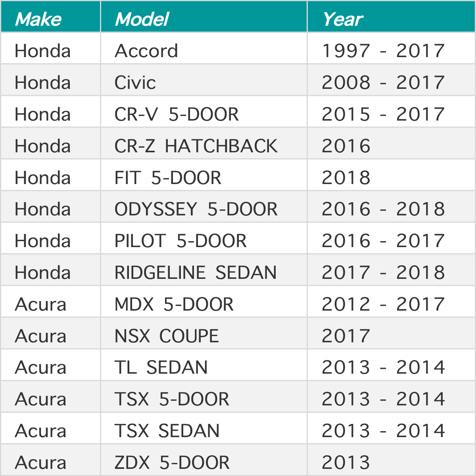The image size is (476, 476).
Task: Select the MDX 5-DOOR cell
Action: 204,301
